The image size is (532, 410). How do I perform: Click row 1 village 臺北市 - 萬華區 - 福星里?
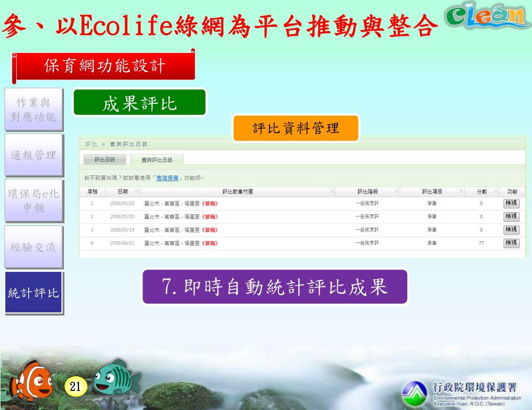point(171,203)
